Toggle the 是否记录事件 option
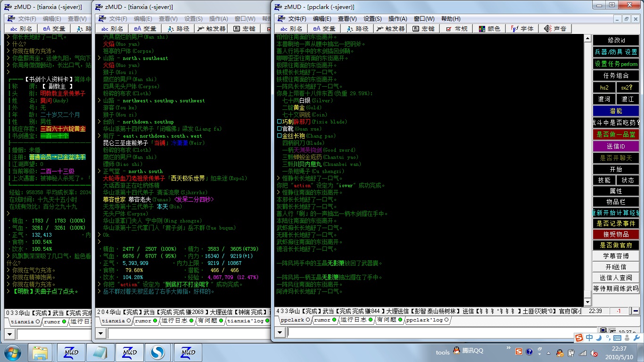Viewport: 644px width, 362px height. tap(616, 223)
